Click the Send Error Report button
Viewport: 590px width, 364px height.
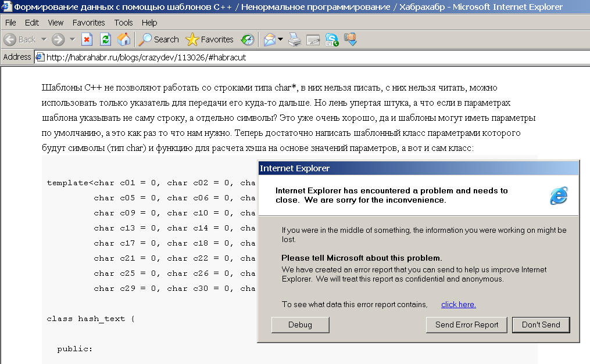pos(467,325)
